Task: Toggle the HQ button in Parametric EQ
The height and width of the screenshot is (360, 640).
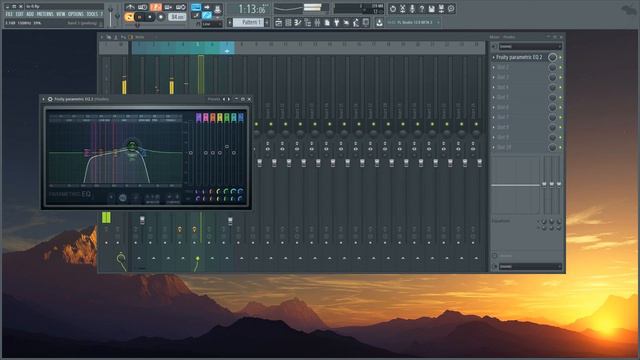Action: point(123,198)
